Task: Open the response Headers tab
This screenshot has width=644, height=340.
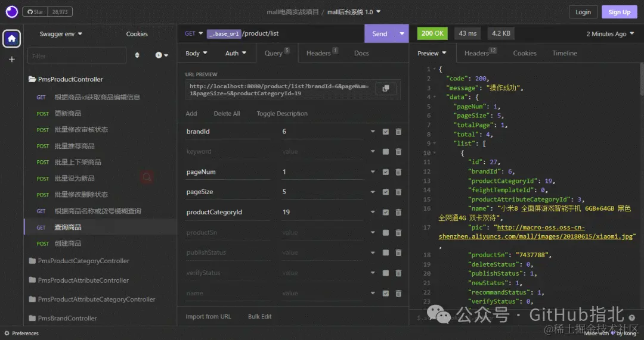Action: pos(480,54)
